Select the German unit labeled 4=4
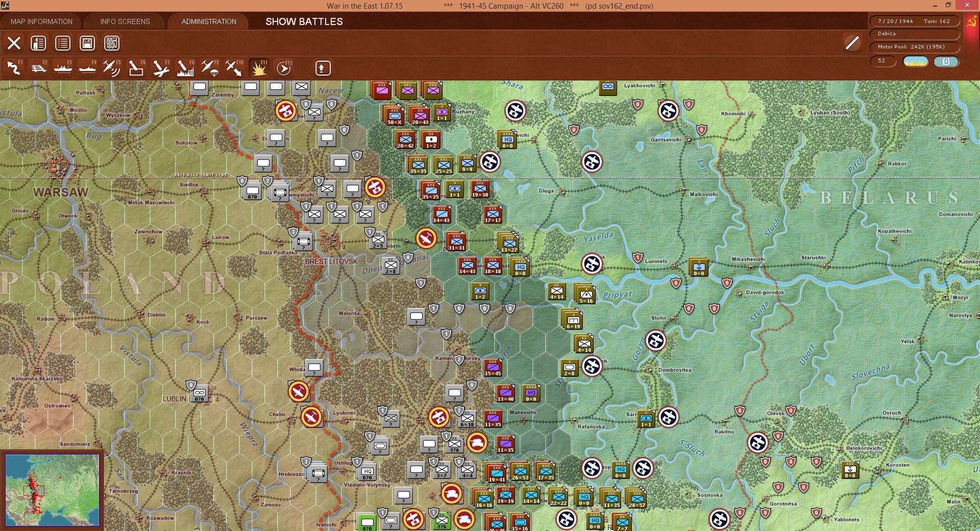The width and height of the screenshot is (980, 531). (467, 470)
